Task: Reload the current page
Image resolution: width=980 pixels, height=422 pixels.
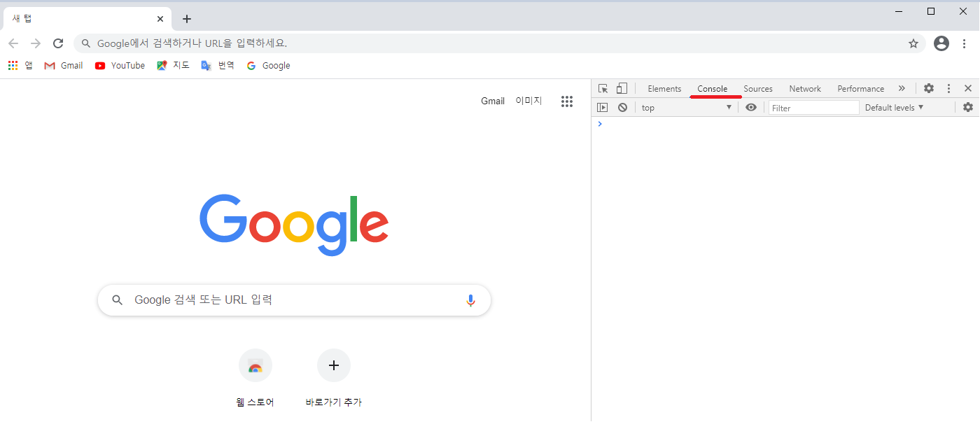Action: 59,43
